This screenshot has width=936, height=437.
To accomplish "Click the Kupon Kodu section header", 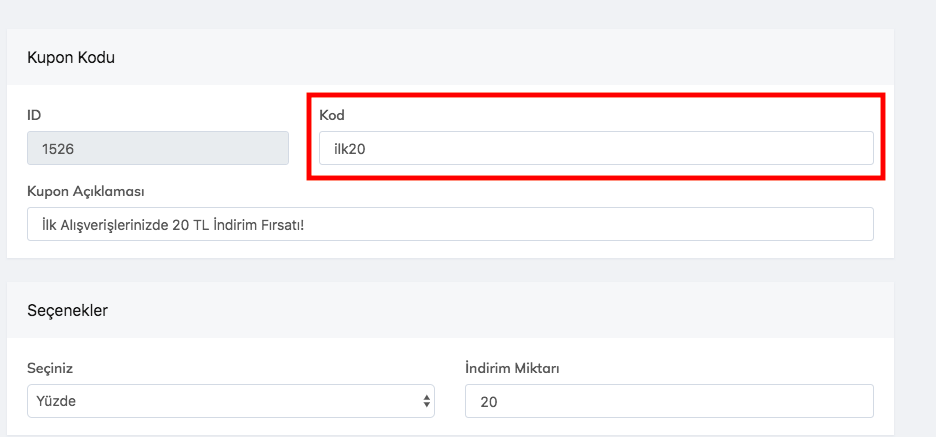I will pyautogui.click(x=71, y=58).
